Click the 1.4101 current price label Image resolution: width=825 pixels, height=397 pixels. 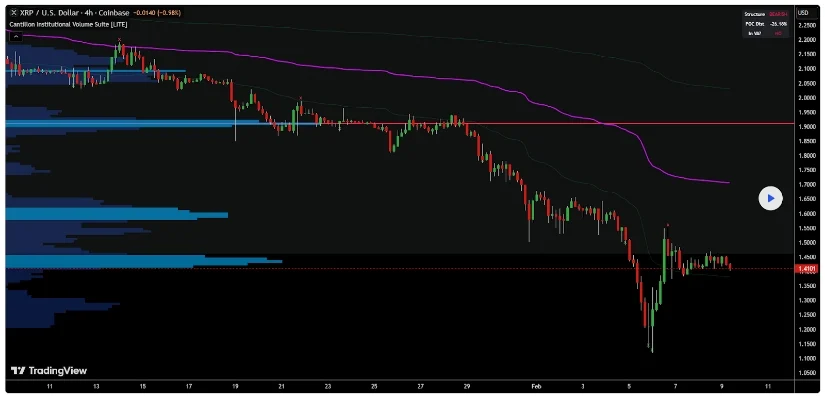807,269
